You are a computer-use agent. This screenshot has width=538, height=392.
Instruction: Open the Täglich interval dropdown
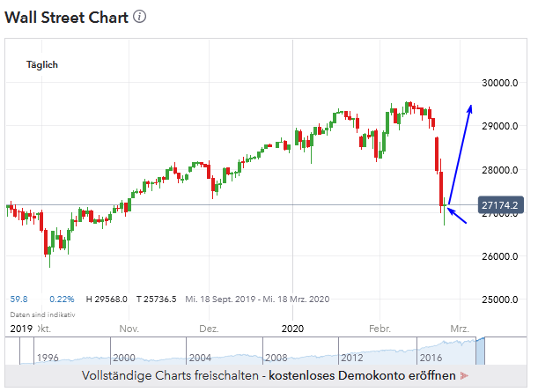tap(42, 65)
